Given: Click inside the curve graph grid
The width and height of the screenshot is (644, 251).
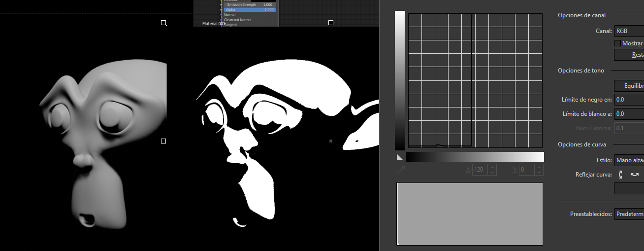Looking at the screenshot, I should coord(475,80).
